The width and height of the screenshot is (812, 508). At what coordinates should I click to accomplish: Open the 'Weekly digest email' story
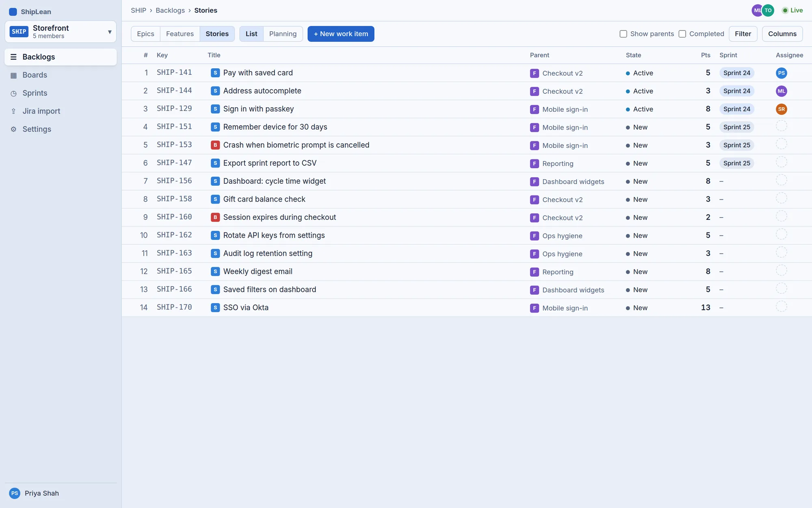(x=258, y=271)
